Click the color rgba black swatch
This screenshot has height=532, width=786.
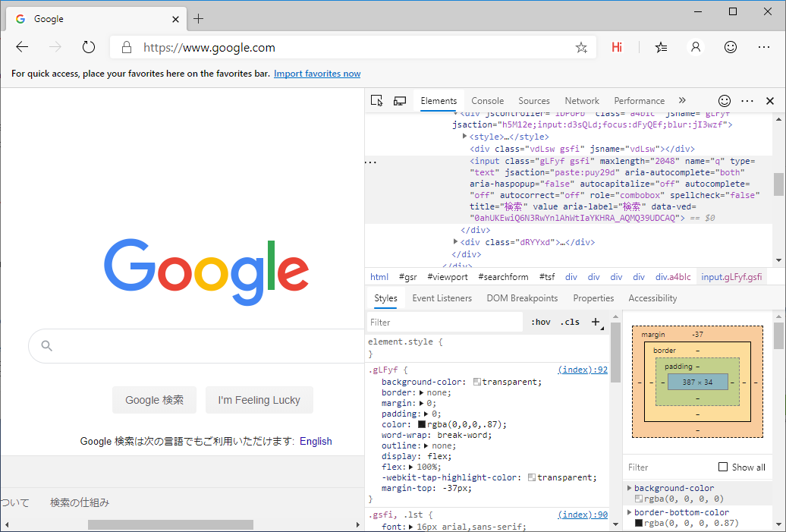[422, 424]
